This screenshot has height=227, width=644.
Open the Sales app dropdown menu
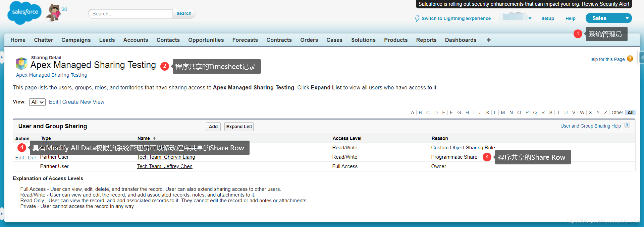click(609, 18)
